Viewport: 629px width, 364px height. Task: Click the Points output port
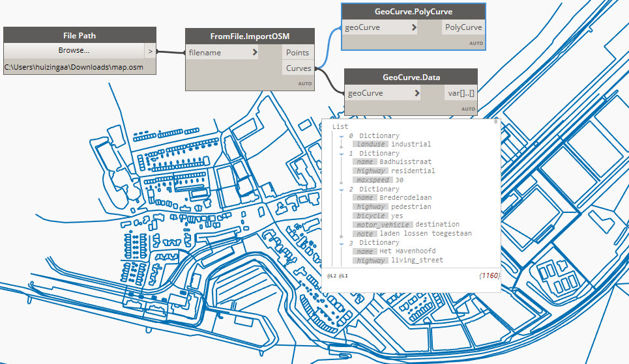tap(297, 53)
